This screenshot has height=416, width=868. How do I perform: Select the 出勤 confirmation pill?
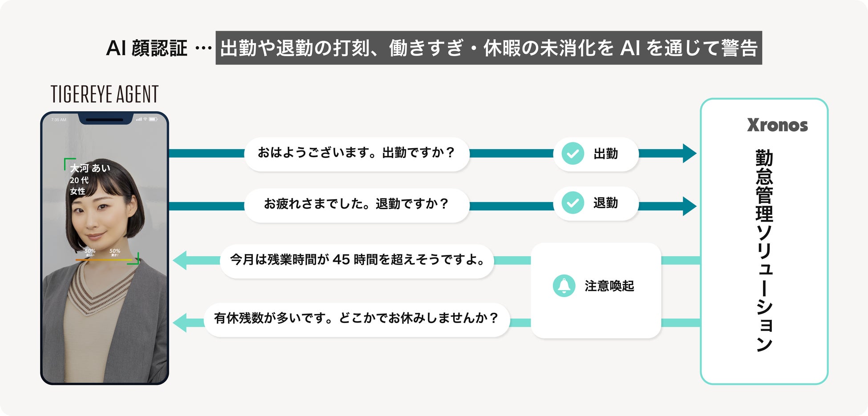click(x=596, y=154)
